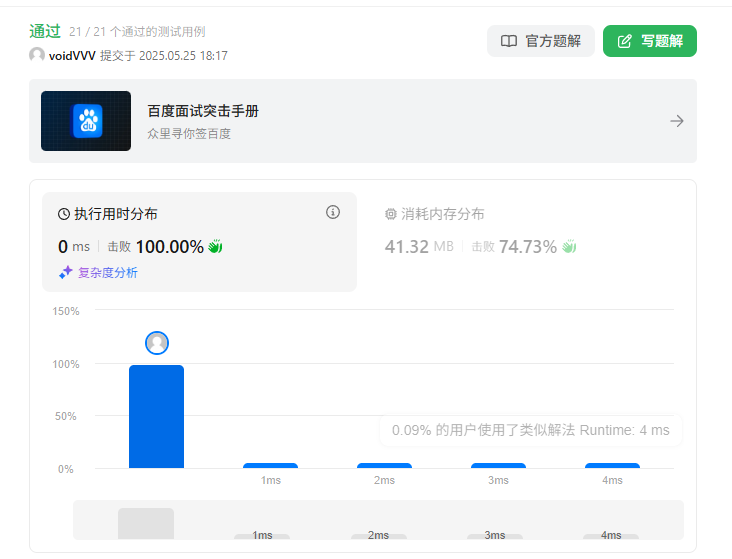Click the info icon in runtime card
The image size is (732, 559).
pos(333,212)
